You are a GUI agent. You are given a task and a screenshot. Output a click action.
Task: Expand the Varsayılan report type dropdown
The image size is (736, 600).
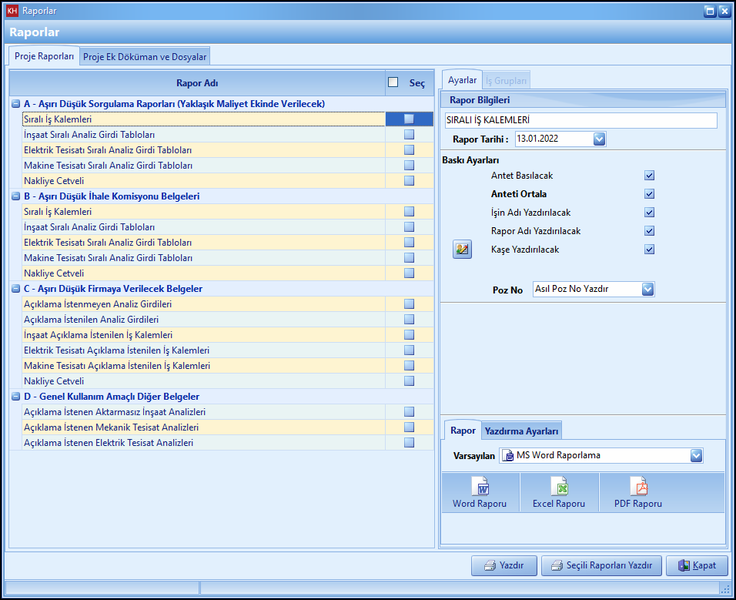[696, 455]
